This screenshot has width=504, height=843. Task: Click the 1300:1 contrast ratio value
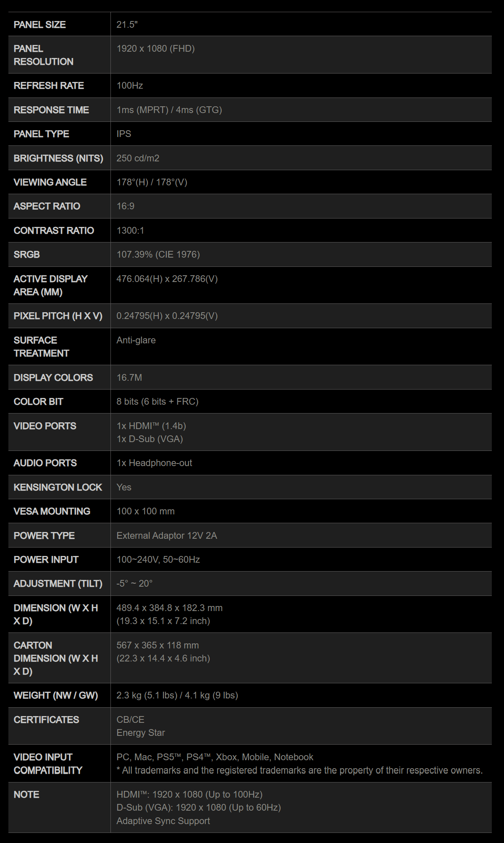point(130,231)
